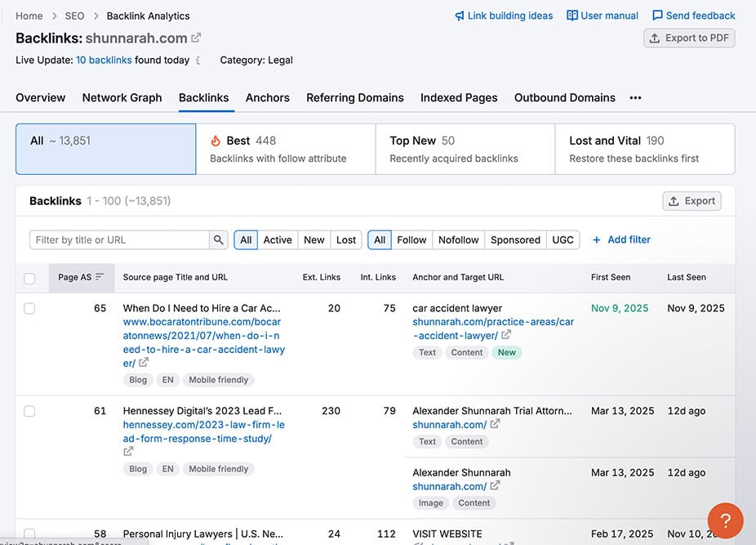Open the more tabs ellipsis menu
The height and width of the screenshot is (545, 756).
point(635,98)
